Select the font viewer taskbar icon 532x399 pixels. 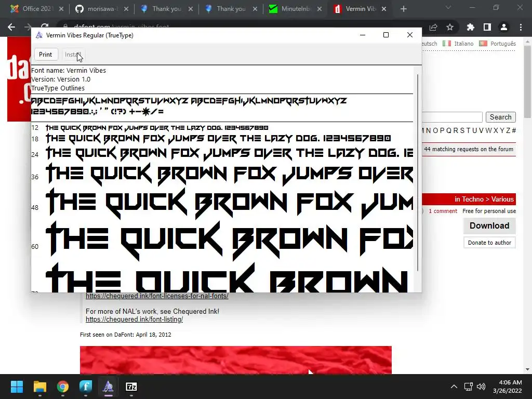point(108,387)
